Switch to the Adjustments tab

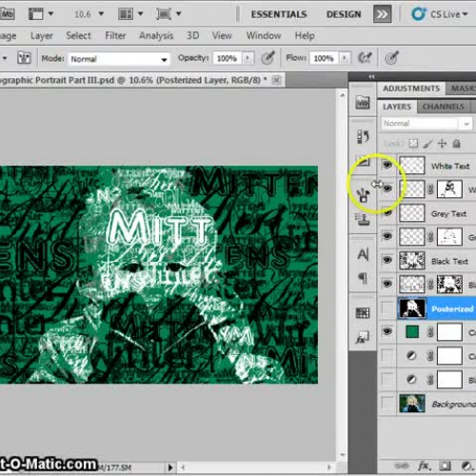click(x=411, y=89)
